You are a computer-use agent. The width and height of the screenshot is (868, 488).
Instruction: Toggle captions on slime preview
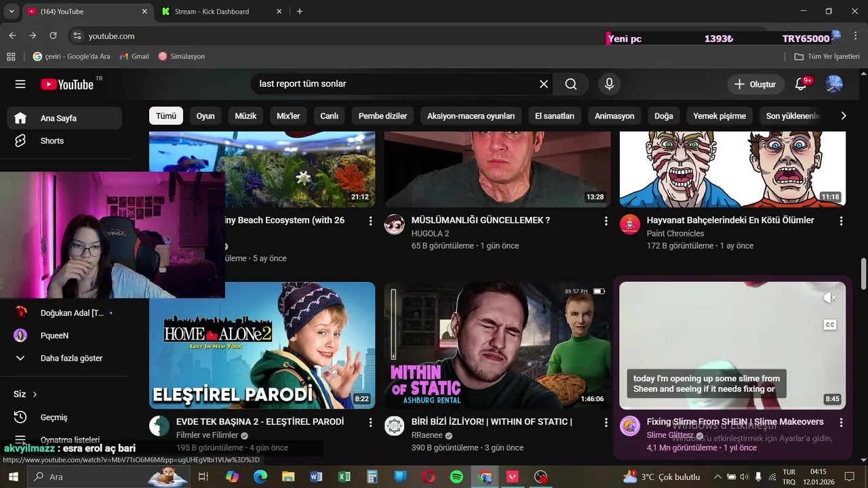click(829, 325)
